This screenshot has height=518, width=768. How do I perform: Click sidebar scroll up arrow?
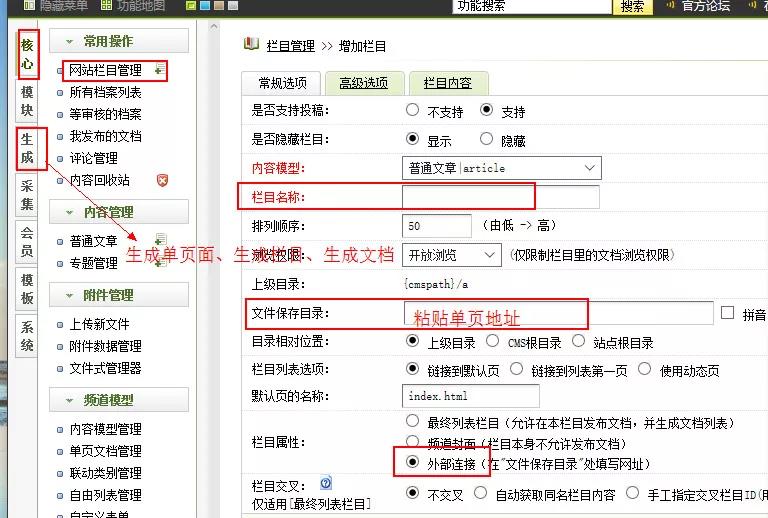tap(214, 26)
